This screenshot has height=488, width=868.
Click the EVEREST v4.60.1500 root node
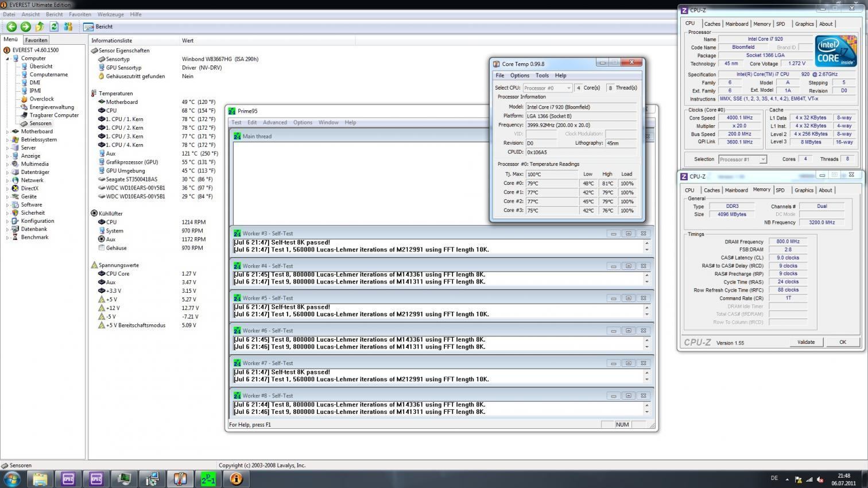[x=34, y=50]
